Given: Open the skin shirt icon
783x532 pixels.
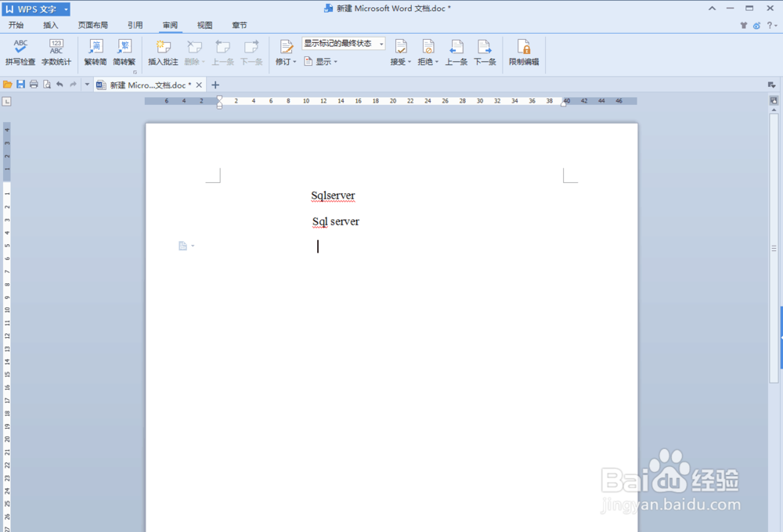Looking at the screenshot, I should 744,26.
